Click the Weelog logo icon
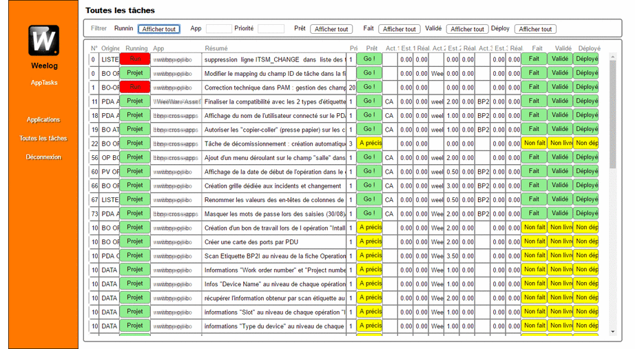The image size is (644, 349). click(x=43, y=41)
